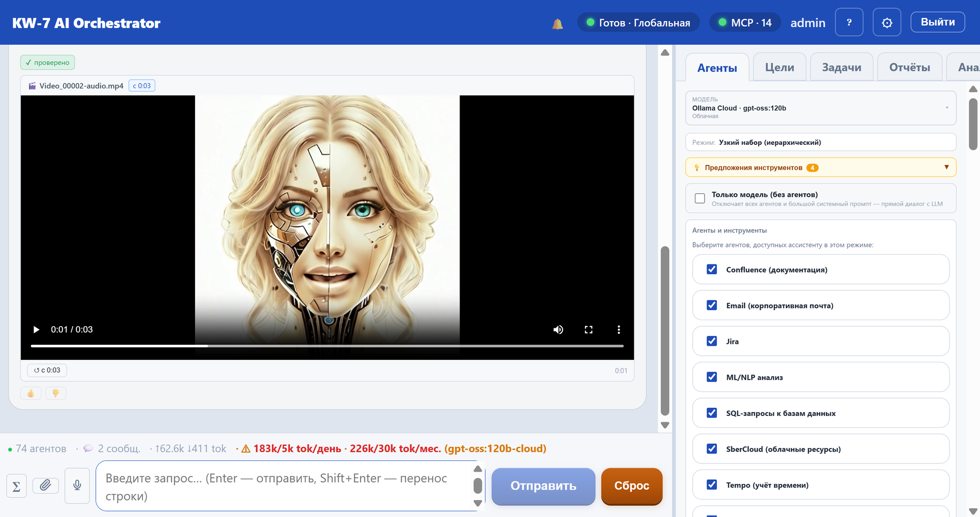Give thumbs down to the response
Screen dimensions: 980x517
pyautogui.click(x=56, y=393)
